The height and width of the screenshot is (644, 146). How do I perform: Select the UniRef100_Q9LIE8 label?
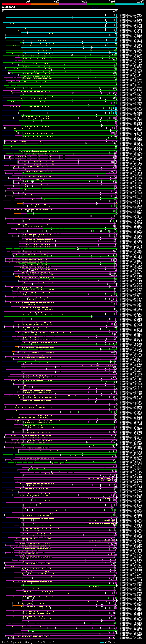click(x=131, y=72)
